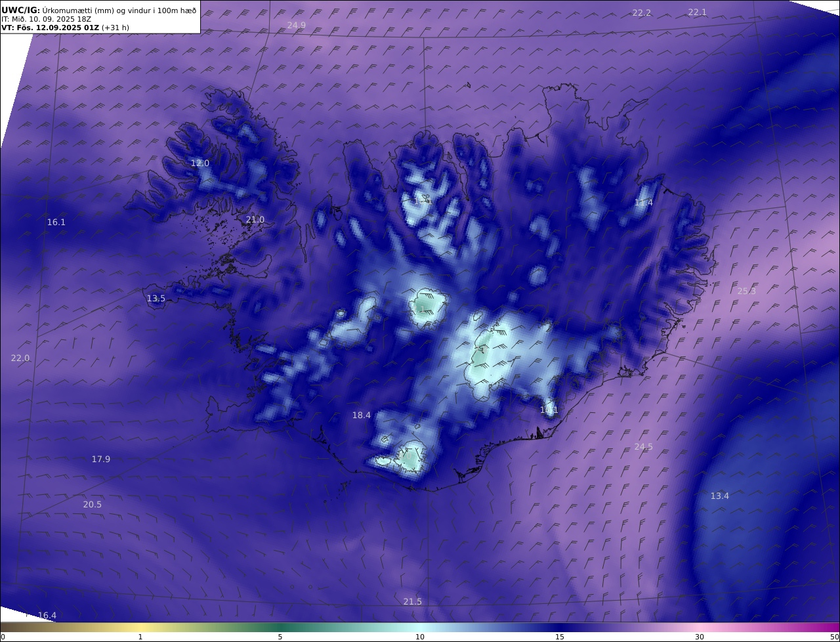
Task: Select the 15 tick on the color scale
Action: 560,637
